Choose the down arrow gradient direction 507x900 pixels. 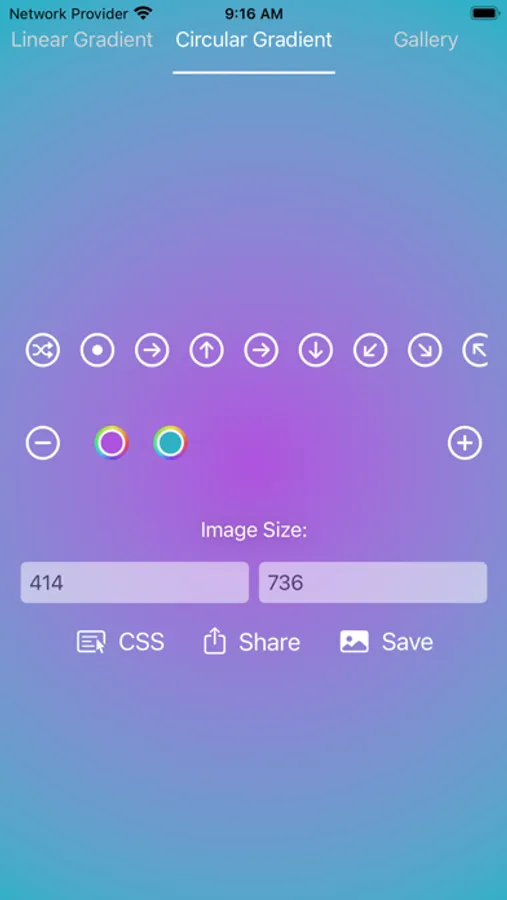coord(316,350)
